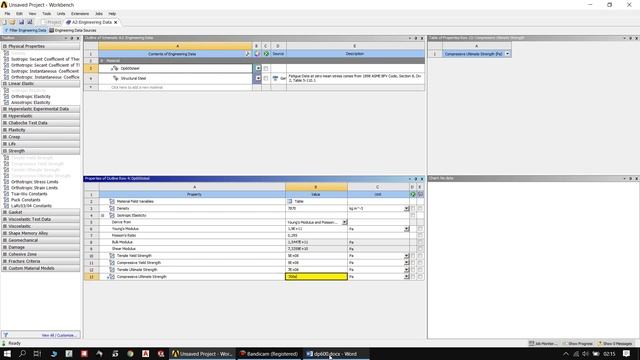
Task: Open Compressive Ultimate Strength unit dropdown in table panel
Action: (x=507, y=53)
